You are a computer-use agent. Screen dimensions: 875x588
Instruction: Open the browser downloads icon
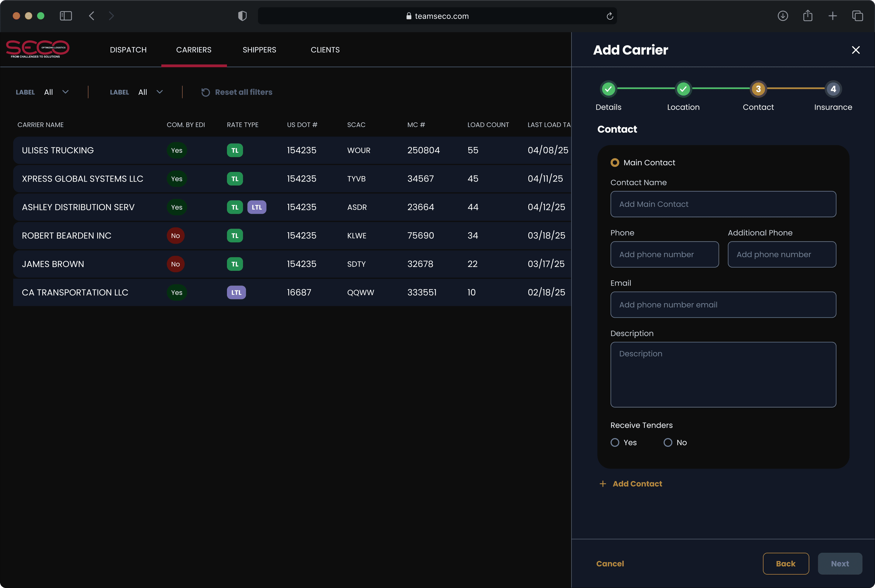pos(782,16)
